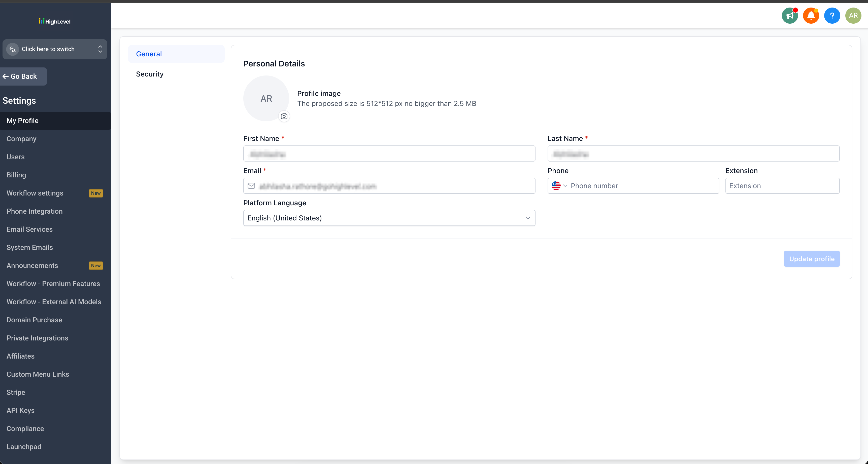Click the HighLevel logo
This screenshot has width=868, height=464.
pos(54,21)
